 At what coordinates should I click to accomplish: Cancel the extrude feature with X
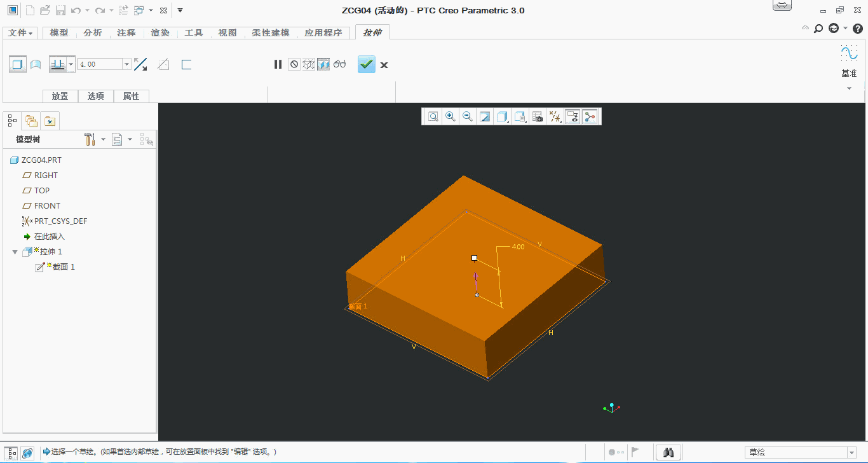pos(384,65)
